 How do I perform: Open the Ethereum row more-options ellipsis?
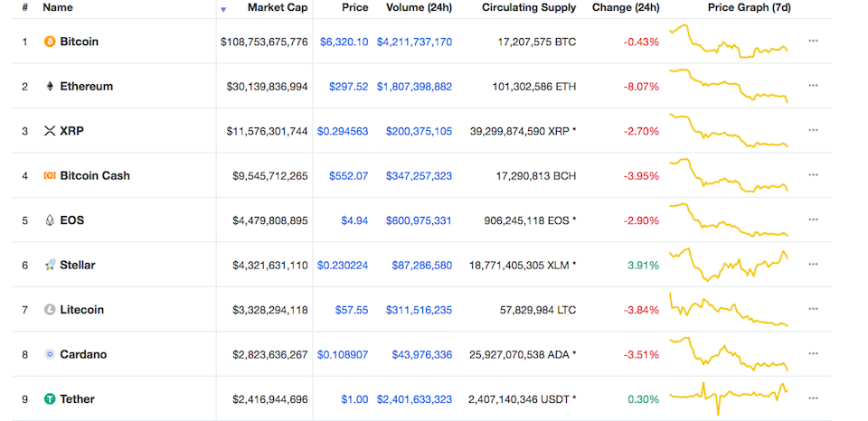813,86
